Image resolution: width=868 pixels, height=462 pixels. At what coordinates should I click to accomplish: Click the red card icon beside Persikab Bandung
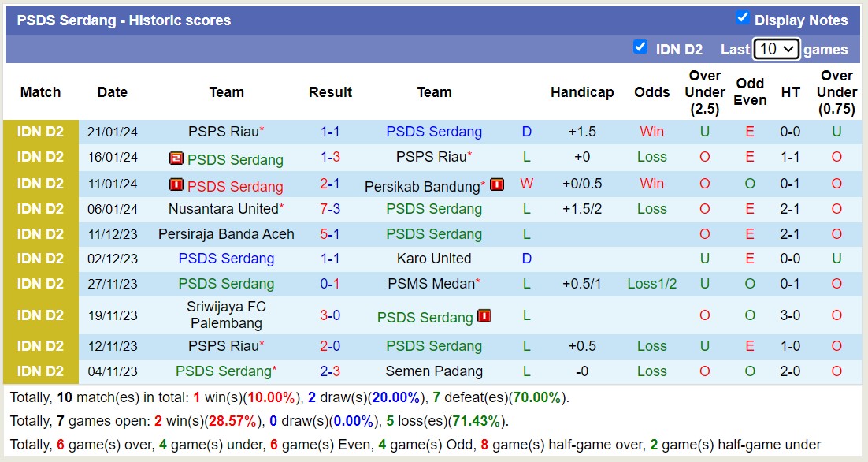(x=497, y=185)
